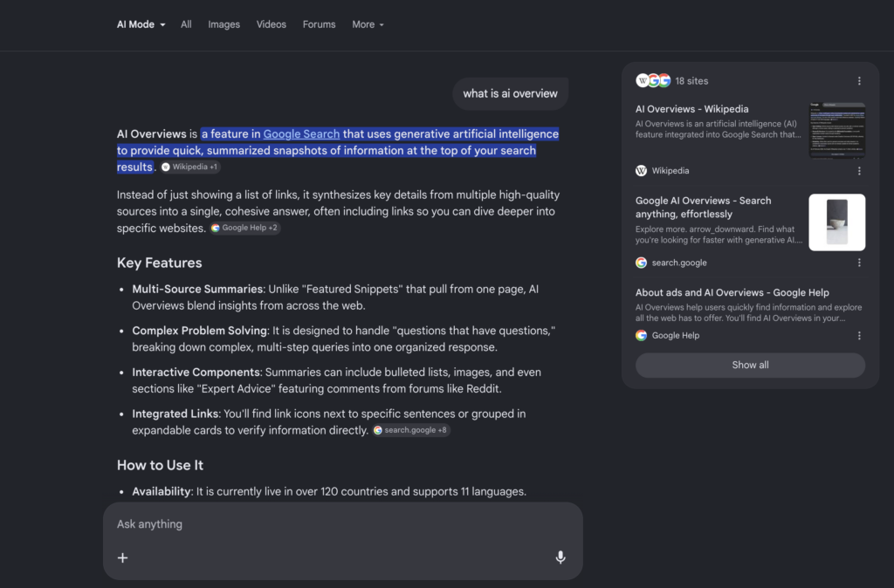Click the Interactive Components bullet text

tap(336, 380)
